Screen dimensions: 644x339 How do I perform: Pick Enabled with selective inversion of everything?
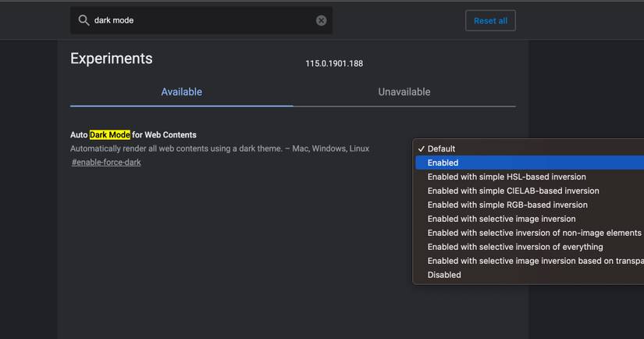click(515, 247)
